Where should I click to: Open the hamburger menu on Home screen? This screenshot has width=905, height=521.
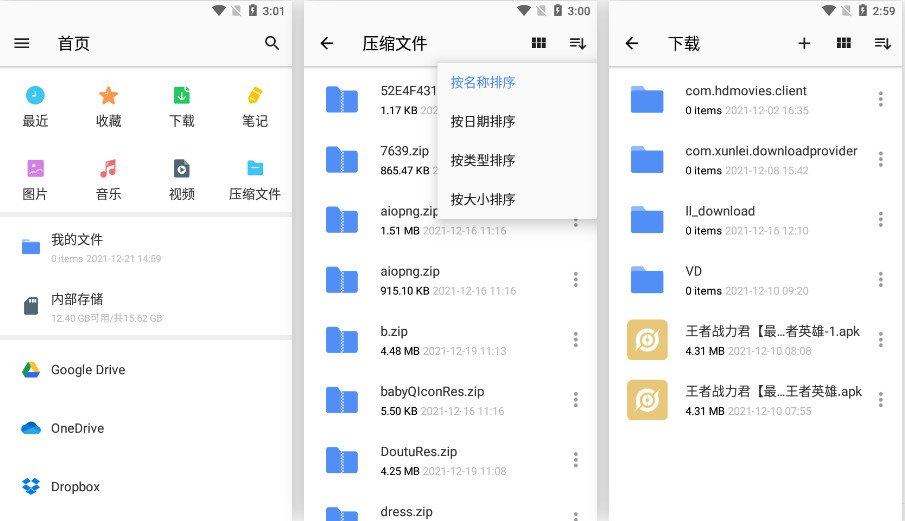[x=22, y=43]
